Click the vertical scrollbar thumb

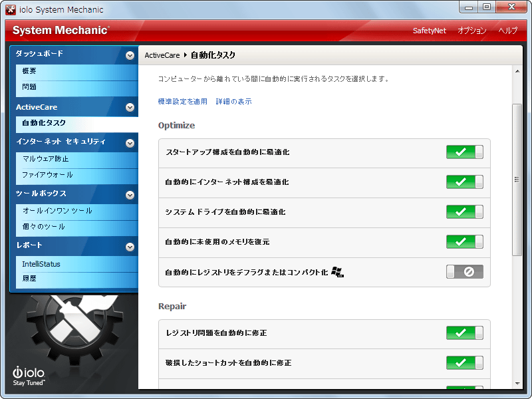(517, 180)
